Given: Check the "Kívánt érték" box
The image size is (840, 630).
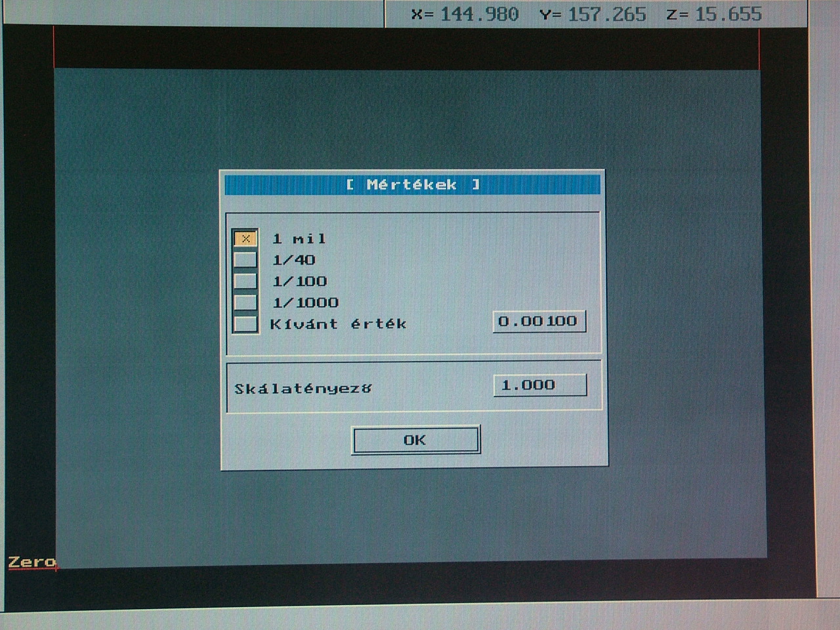Looking at the screenshot, I should 245,324.
